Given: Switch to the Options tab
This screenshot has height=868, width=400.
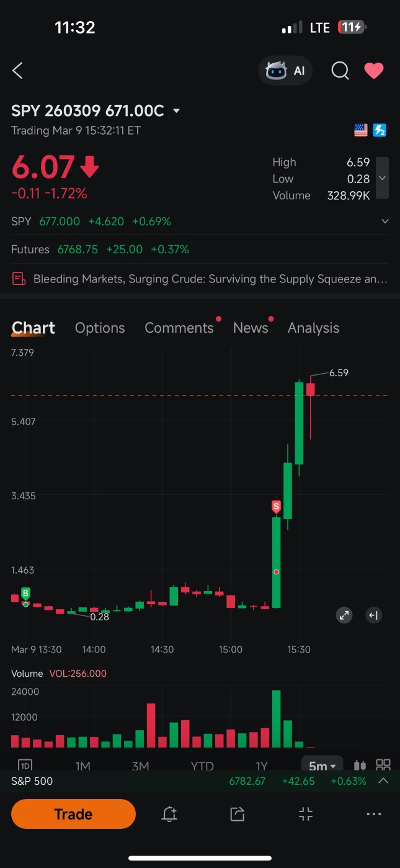Looking at the screenshot, I should tap(100, 328).
